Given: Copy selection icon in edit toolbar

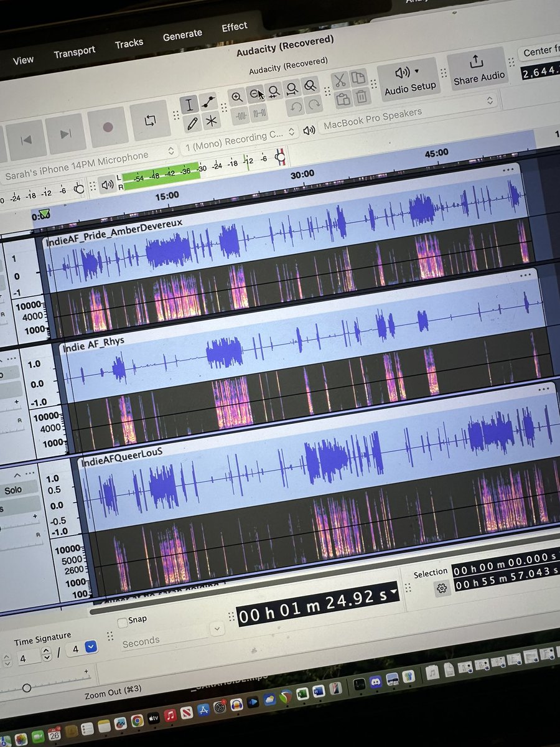Looking at the screenshot, I should pyautogui.click(x=358, y=78).
